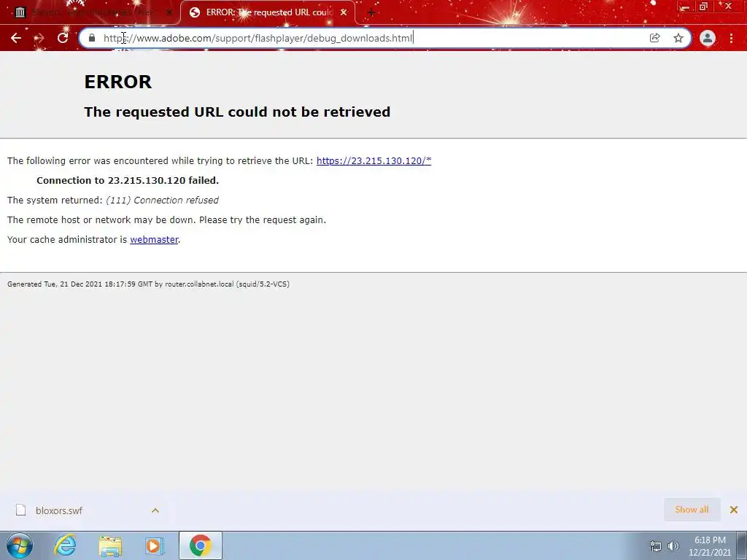Image resolution: width=747 pixels, height=560 pixels.
Task: Dismiss the downloads bar
Action: pyautogui.click(x=734, y=510)
